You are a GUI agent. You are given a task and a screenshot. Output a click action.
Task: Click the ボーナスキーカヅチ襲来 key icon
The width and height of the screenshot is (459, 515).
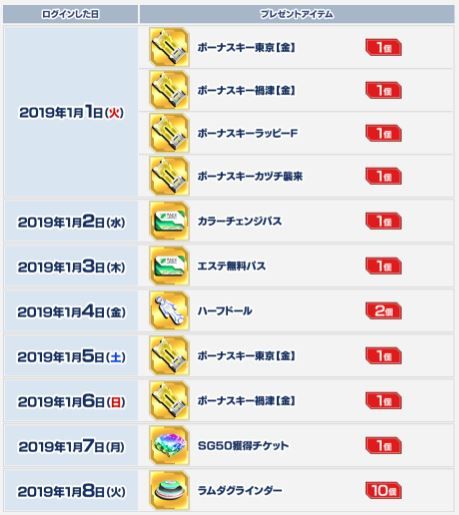click(x=169, y=176)
